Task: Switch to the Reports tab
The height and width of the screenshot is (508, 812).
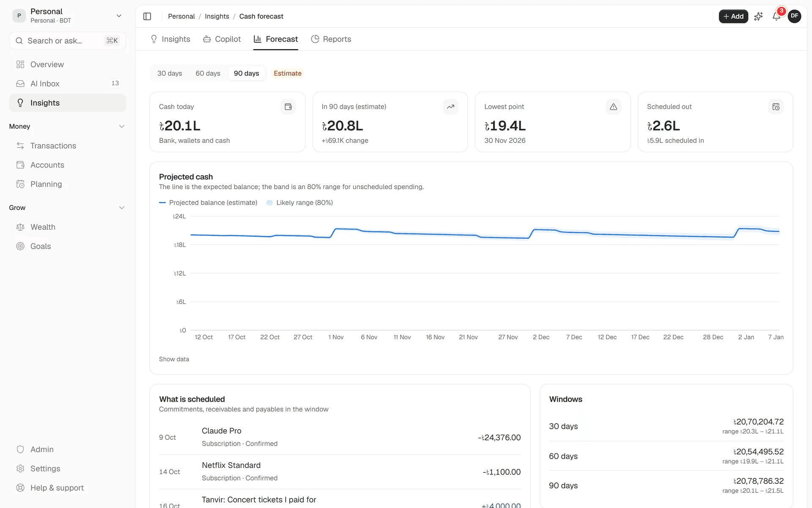Action: point(331,39)
